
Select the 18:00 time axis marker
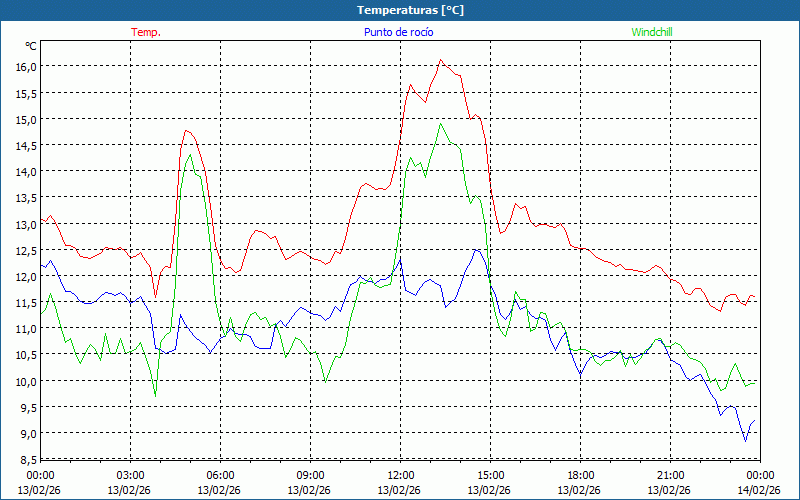[580, 475]
